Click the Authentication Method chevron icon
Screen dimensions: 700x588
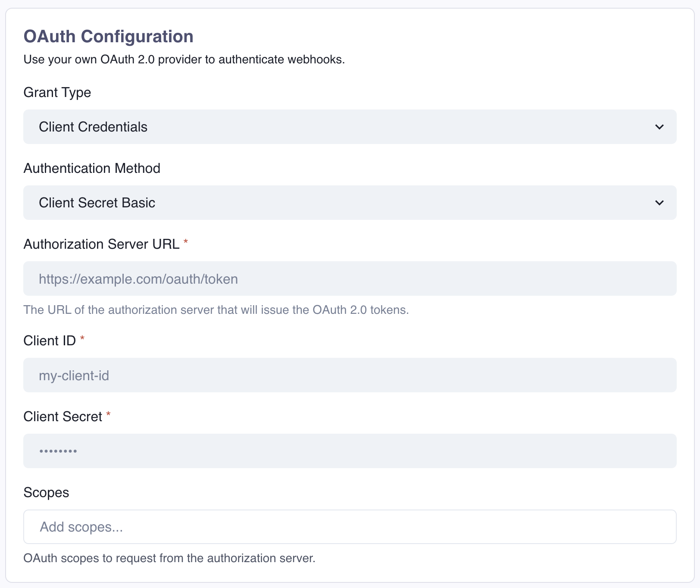click(659, 203)
